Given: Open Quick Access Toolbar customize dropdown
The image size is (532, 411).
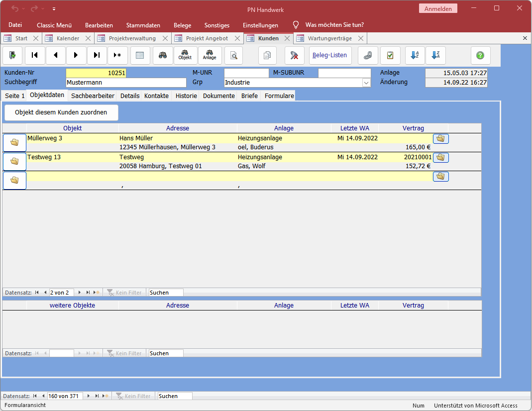Looking at the screenshot, I should (x=54, y=9).
